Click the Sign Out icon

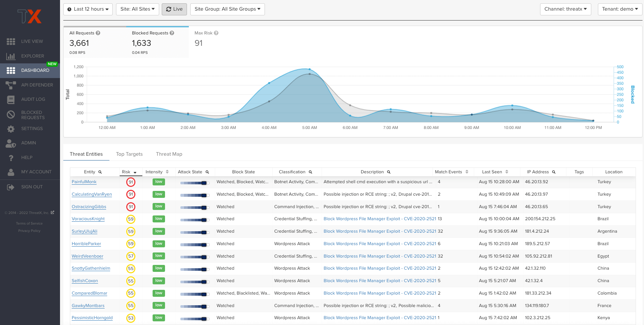coord(11,187)
